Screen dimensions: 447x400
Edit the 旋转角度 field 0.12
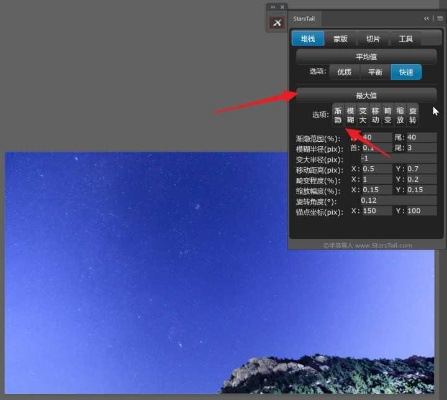click(399, 200)
